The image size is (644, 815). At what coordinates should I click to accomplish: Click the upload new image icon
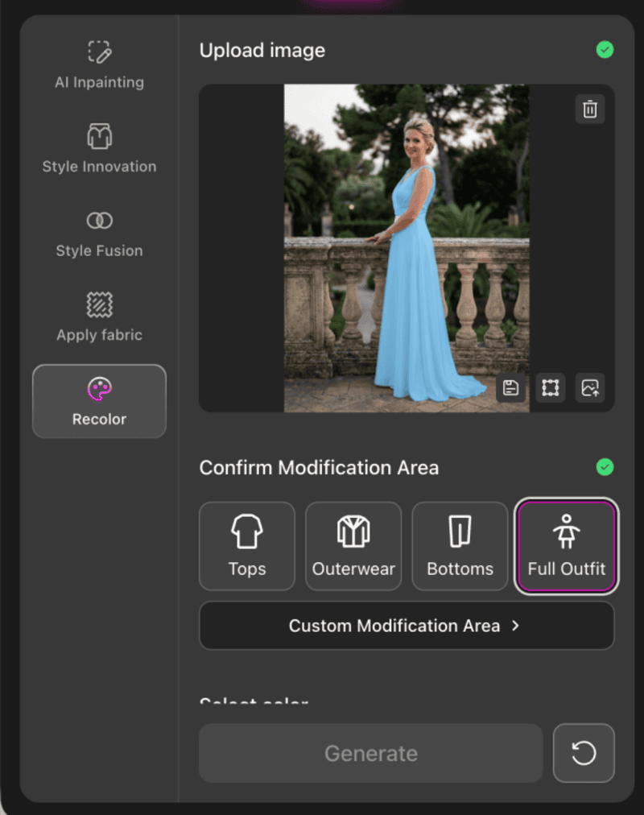click(x=590, y=387)
